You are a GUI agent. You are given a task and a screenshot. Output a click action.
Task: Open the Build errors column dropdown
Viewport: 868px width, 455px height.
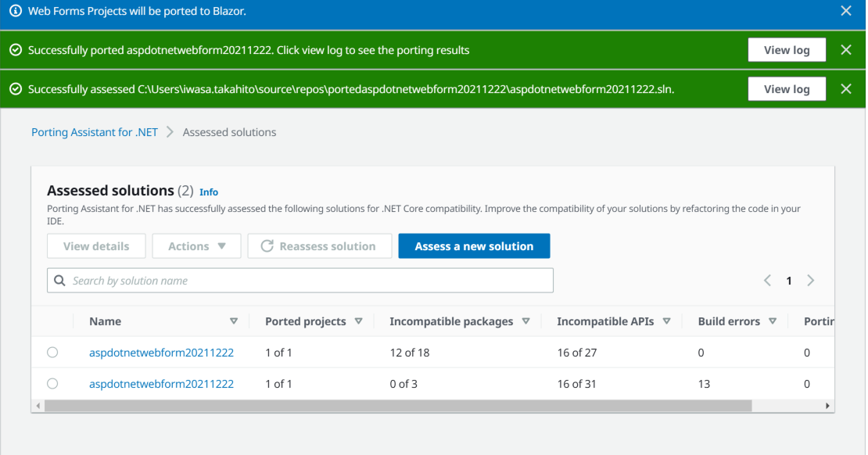coord(773,321)
